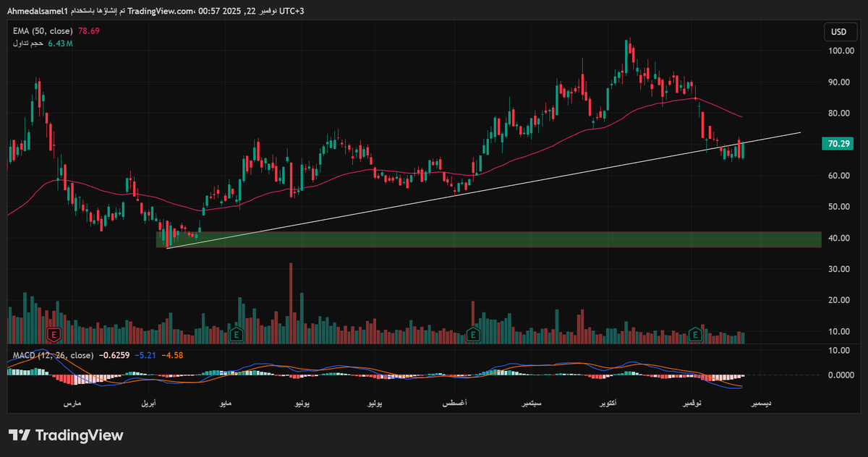The width and height of the screenshot is (868, 457).
Task: Click the MACD histogram value -0.6259
Action: [x=116, y=355]
